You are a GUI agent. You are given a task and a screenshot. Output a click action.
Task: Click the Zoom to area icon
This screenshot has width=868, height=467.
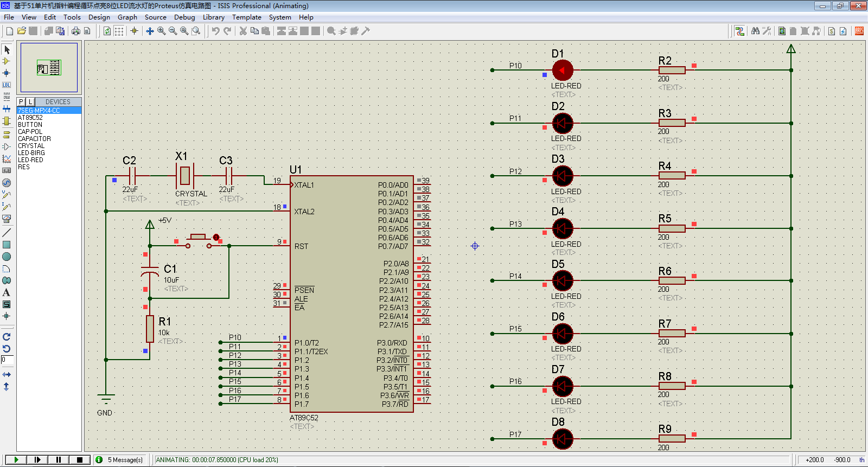196,31
